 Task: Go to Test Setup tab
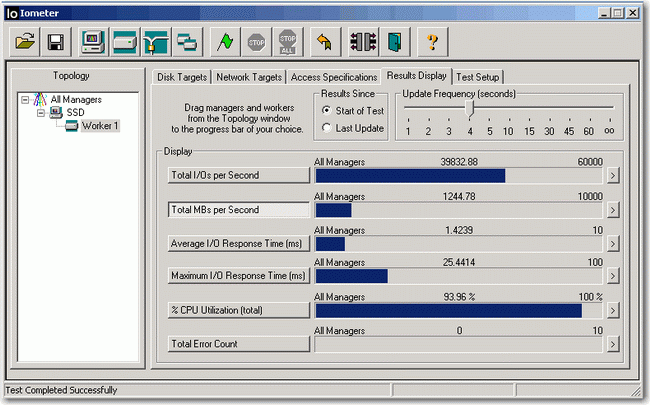point(478,77)
